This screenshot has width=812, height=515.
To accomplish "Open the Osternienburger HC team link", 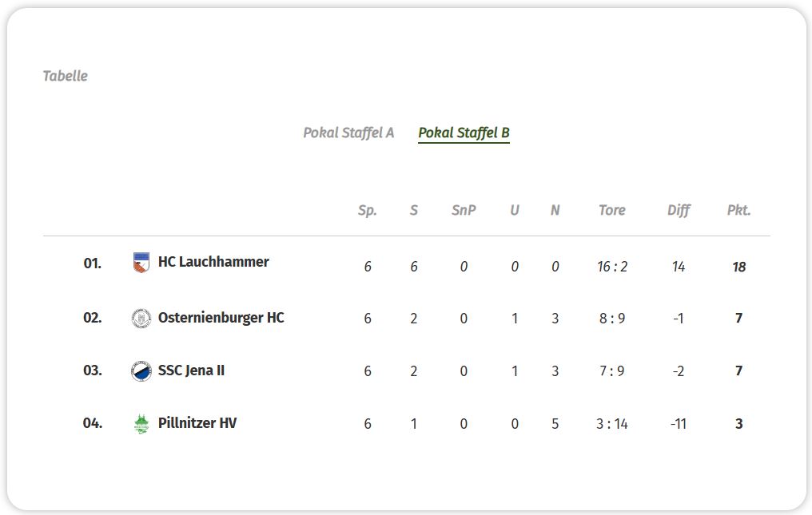I will click(x=221, y=318).
